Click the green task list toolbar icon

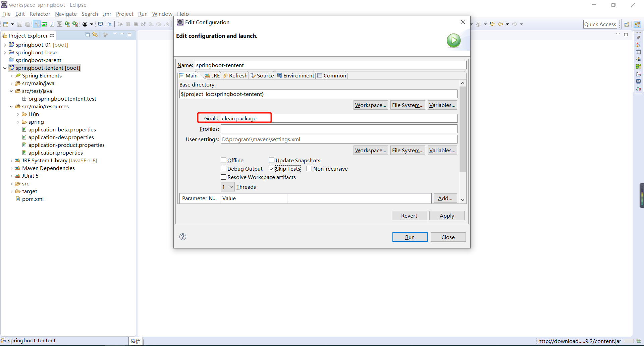point(44,24)
